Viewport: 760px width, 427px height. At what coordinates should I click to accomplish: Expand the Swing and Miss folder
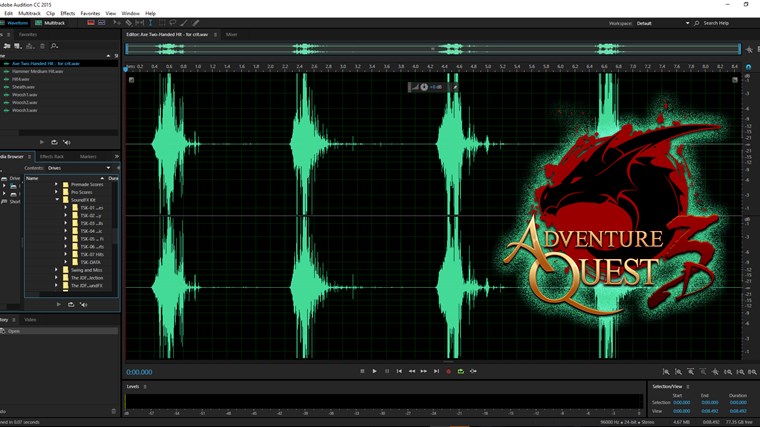click(x=56, y=270)
